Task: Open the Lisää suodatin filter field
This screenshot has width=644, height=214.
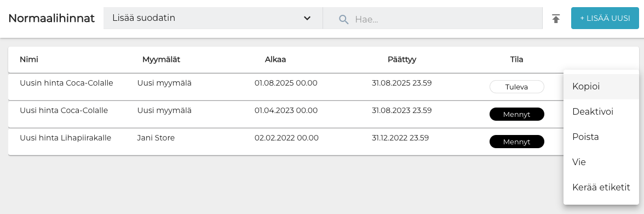Action: pos(212,18)
